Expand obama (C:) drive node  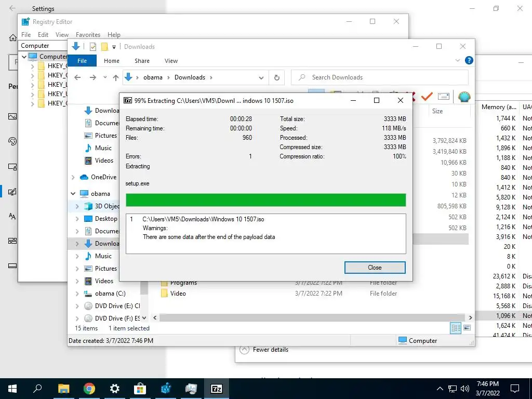tap(77, 294)
